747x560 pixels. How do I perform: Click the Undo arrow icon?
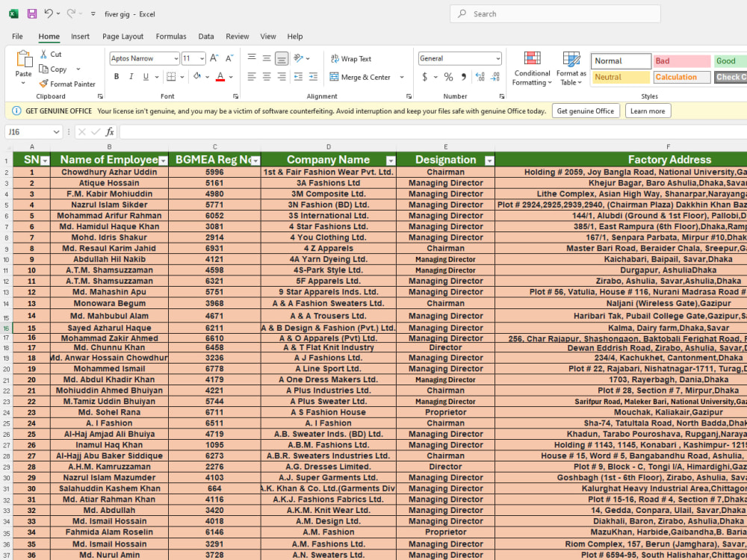click(48, 13)
